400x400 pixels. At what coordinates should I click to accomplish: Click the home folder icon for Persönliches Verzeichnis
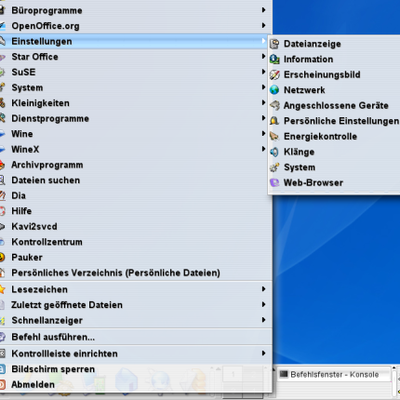click(2, 273)
